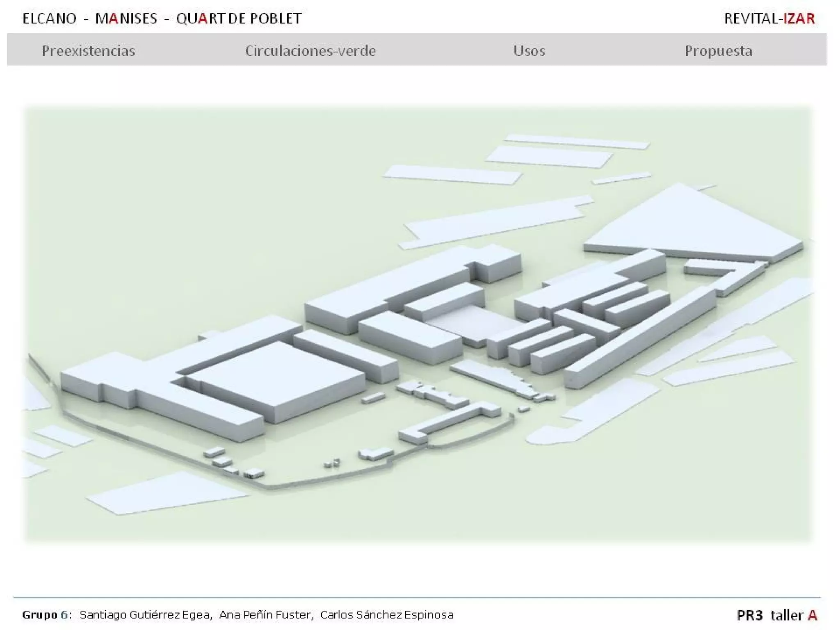This screenshot has width=840, height=630.
Task: Go to the Propuesta tab
Action: click(x=718, y=51)
